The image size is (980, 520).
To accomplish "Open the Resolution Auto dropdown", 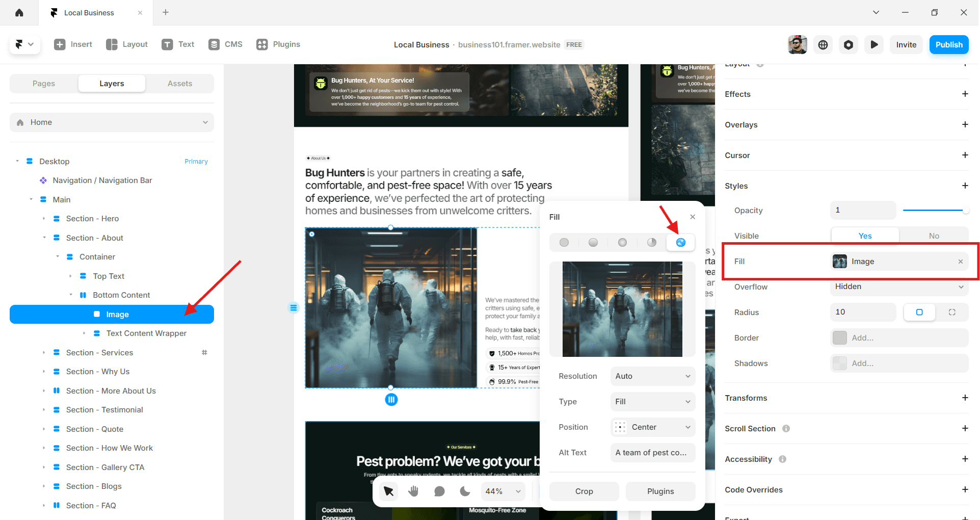I will (652, 376).
